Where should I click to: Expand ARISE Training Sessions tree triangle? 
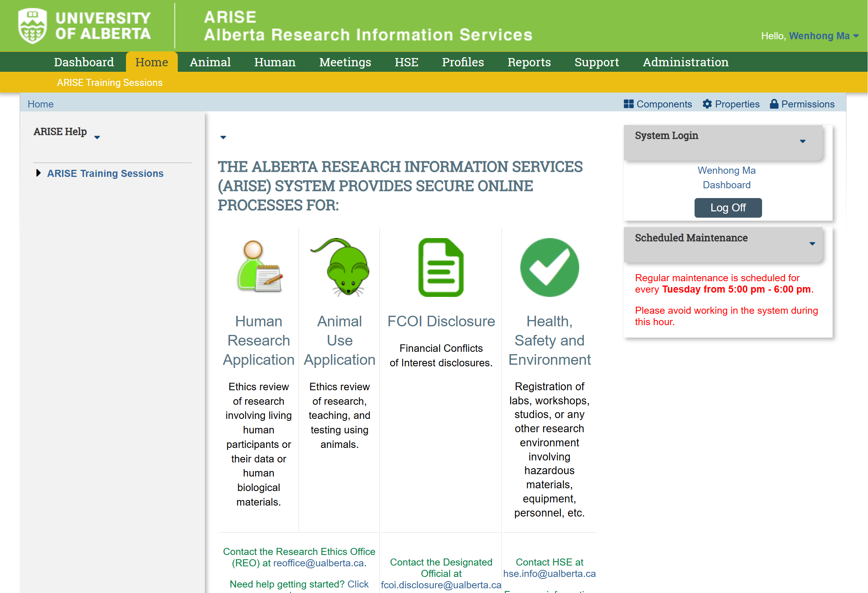point(38,173)
